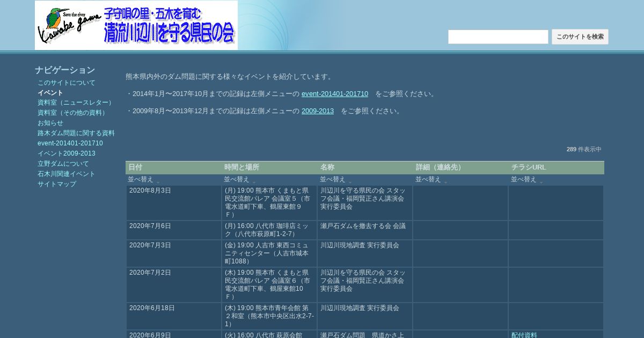The image size is (644, 338).
Task: Open 並べ替え dropdown under 日付 column
Action: [x=143, y=180]
